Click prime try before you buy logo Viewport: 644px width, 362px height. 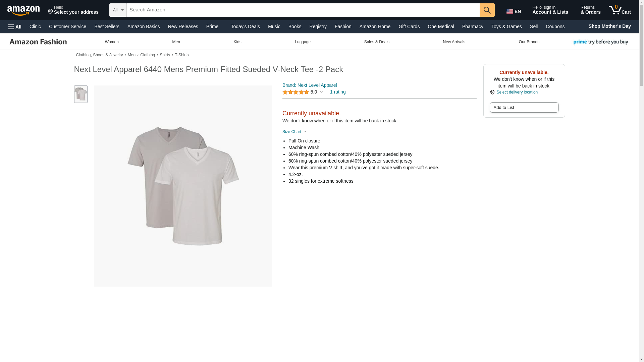click(600, 42)
